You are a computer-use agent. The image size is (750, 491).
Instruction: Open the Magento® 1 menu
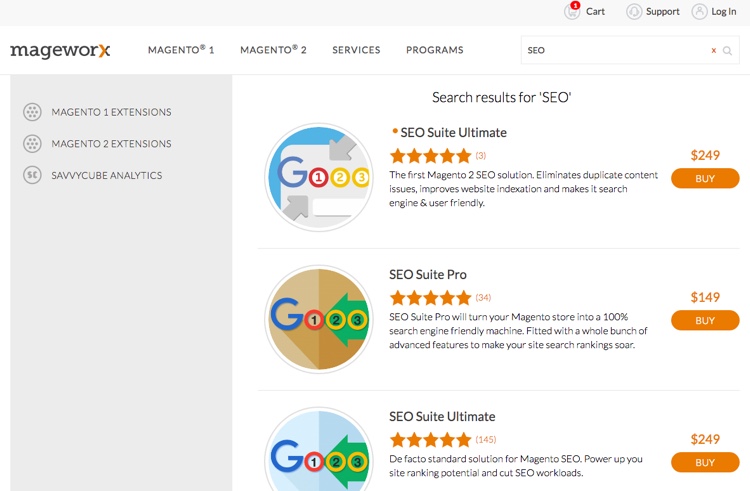pos(181,50)
